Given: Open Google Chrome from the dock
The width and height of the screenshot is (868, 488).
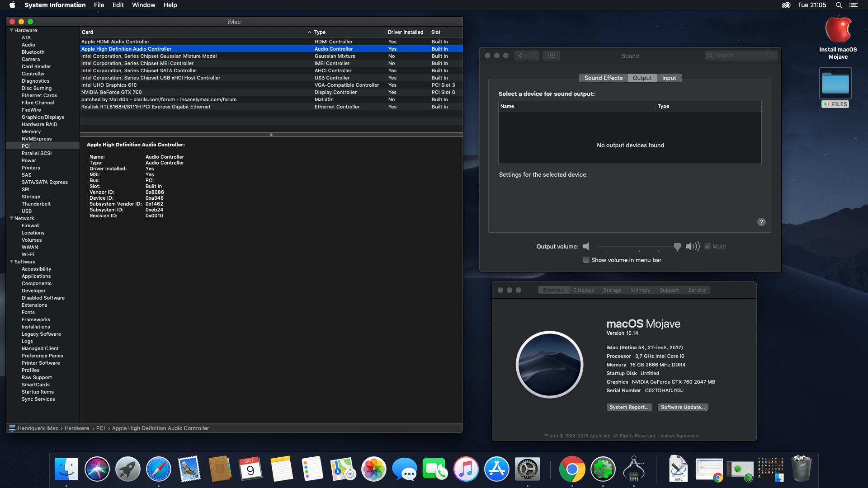Looking at the screenshot, I should pyautogui.click(x=572, y=469).
